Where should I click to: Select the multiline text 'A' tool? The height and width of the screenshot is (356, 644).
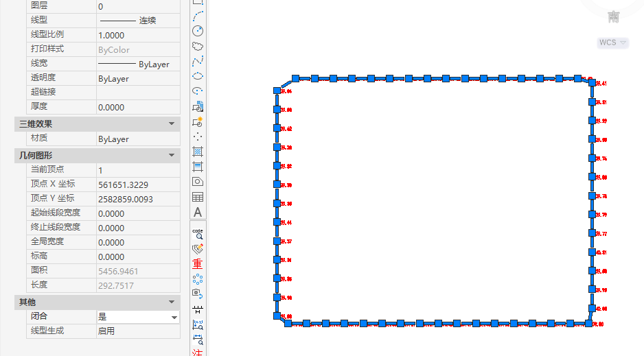tap(198, 212)
